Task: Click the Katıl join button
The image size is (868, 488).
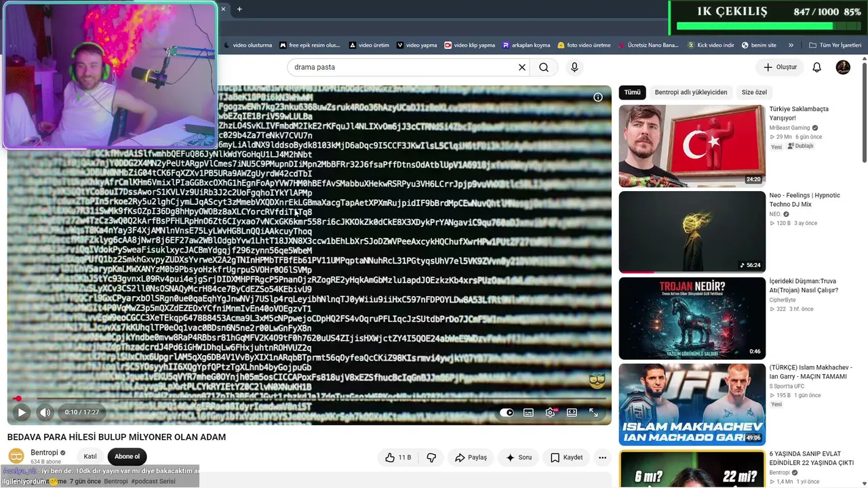Action: coord(90,456)
